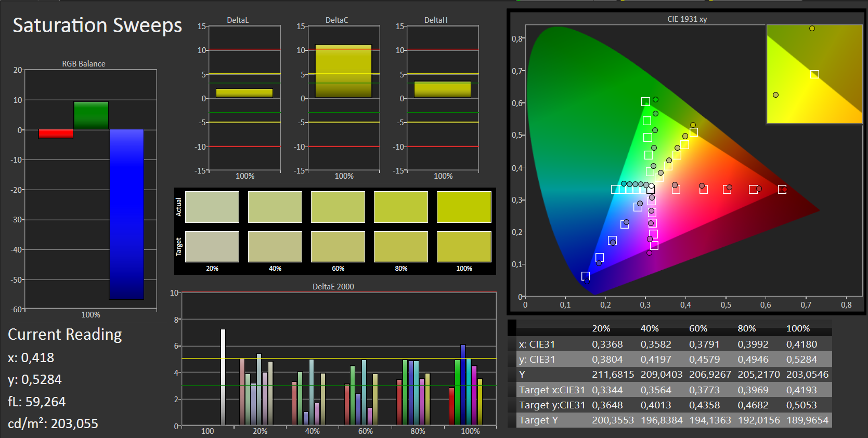Select the 80% Target color swatch
Viewport: 868px width, 438px height.
pyautogui.click(x=401, y=247)
